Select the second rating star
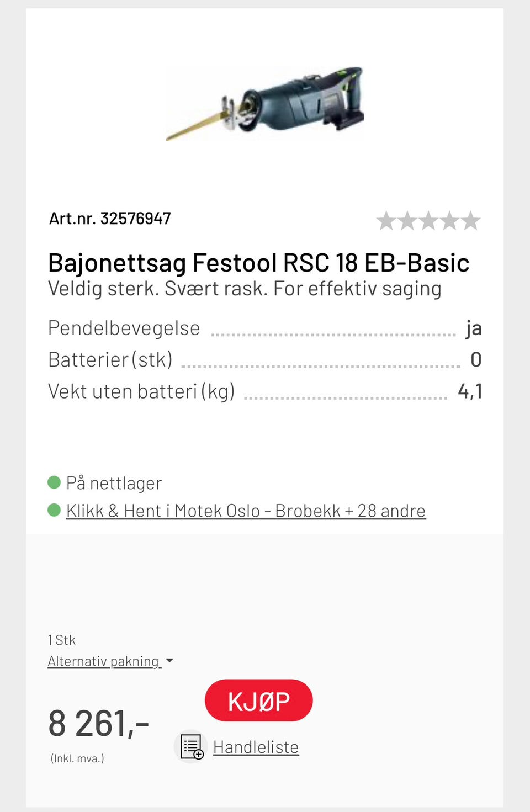Viewport: 530px width, 812px height. pyautogui.click(x=407, y=221)
